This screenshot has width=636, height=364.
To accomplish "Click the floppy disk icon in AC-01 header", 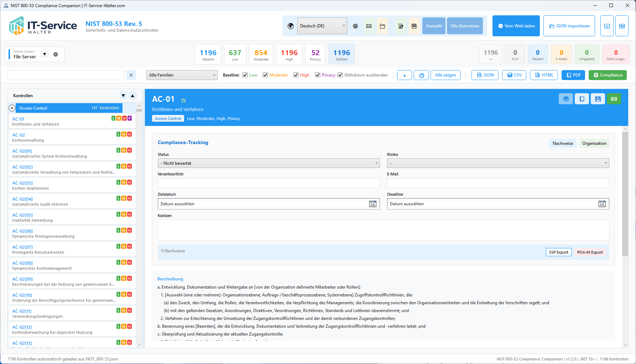I will 598,99.
